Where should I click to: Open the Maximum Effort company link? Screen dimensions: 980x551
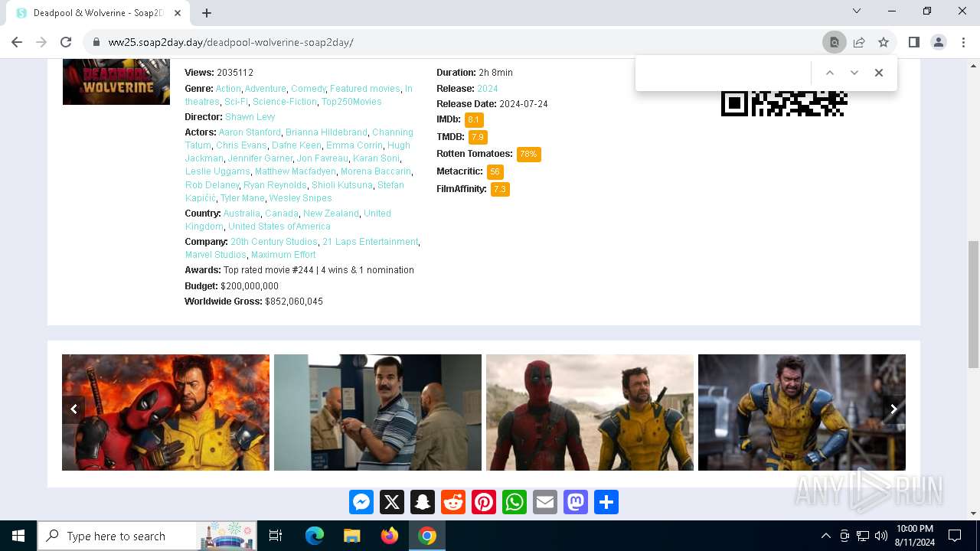[283, 255]
